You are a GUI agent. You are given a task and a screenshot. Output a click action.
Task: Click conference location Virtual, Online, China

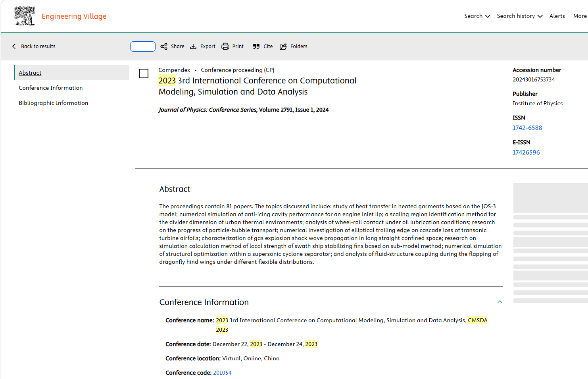251,358
